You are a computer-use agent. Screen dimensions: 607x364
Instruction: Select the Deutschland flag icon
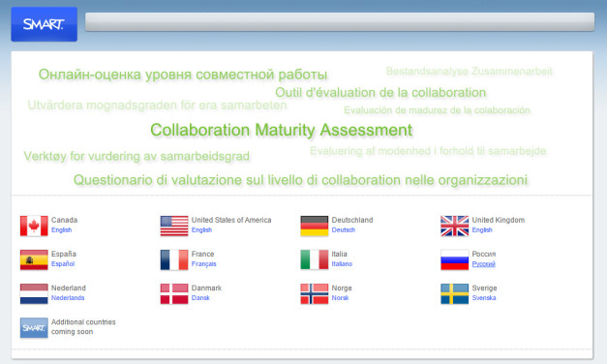coord(315,226)
